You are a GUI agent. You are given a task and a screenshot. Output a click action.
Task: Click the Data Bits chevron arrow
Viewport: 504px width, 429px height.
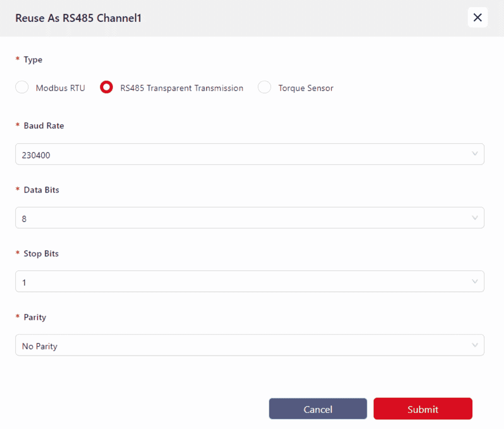475,218
